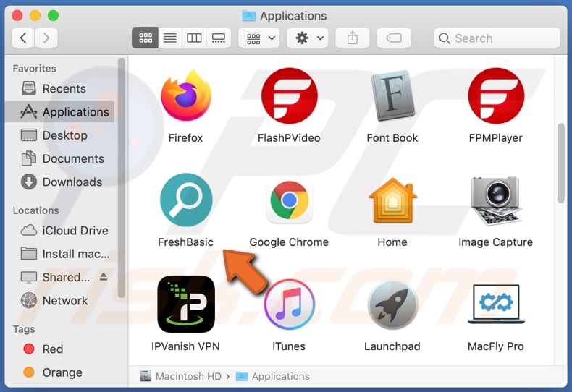Select the Red tag

point(60,349)
